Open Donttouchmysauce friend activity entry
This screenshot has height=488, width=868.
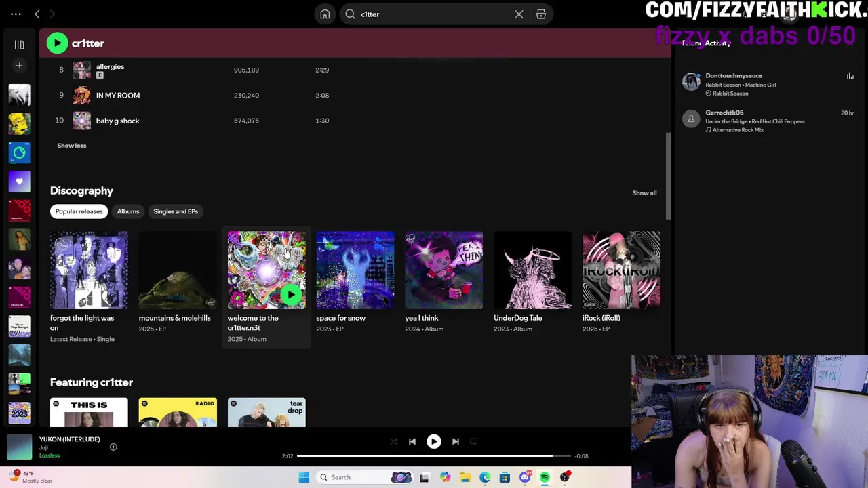[x=768, y=84]
